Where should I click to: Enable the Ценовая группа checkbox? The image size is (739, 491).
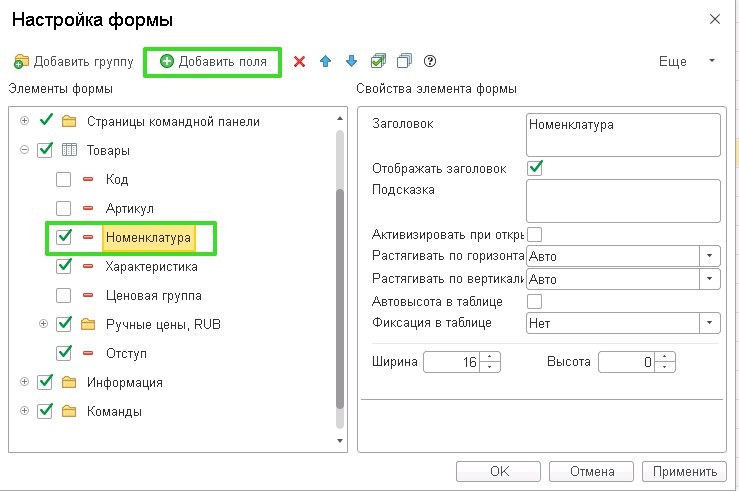pyautogui.click(x=64, y=295)
